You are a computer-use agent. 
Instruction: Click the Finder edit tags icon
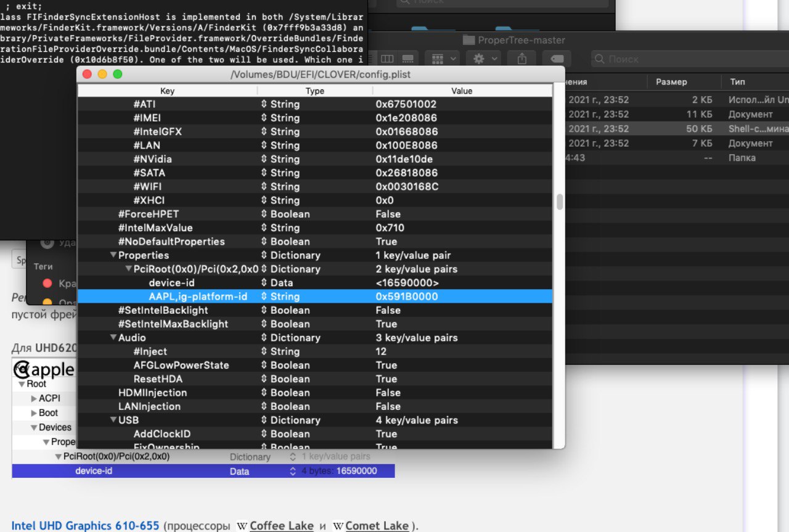[557, 59]
